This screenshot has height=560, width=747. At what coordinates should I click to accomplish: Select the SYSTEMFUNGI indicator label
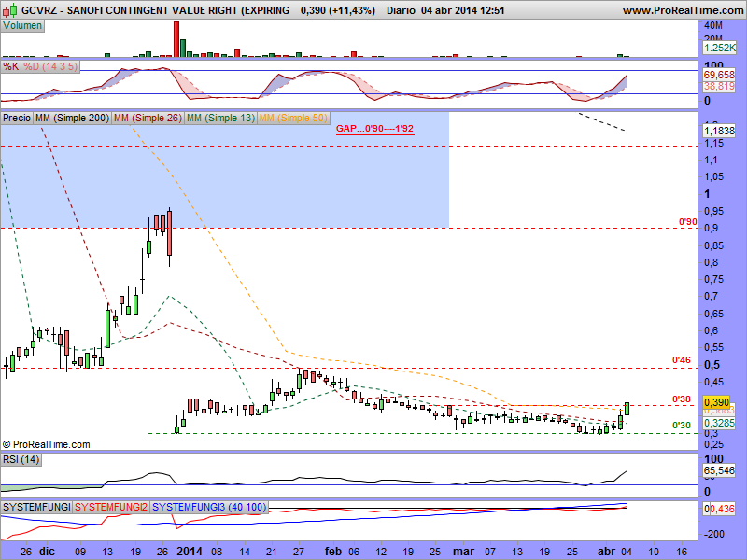point(36,507)
